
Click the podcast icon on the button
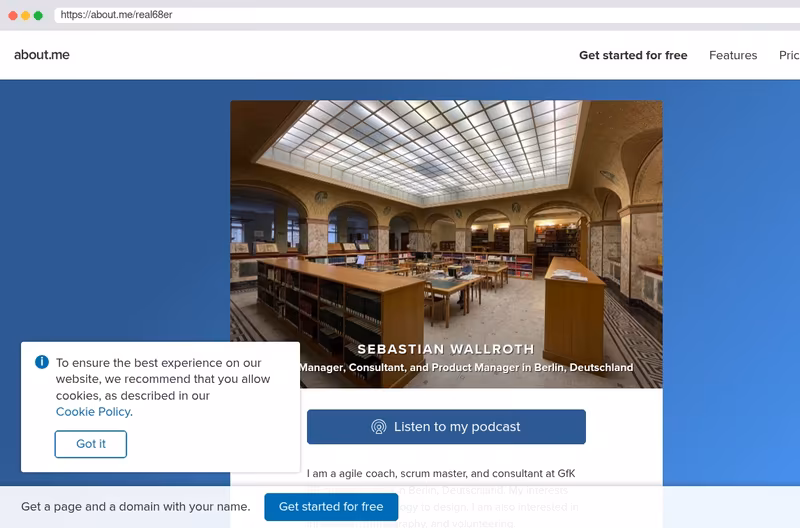point(379,426)
